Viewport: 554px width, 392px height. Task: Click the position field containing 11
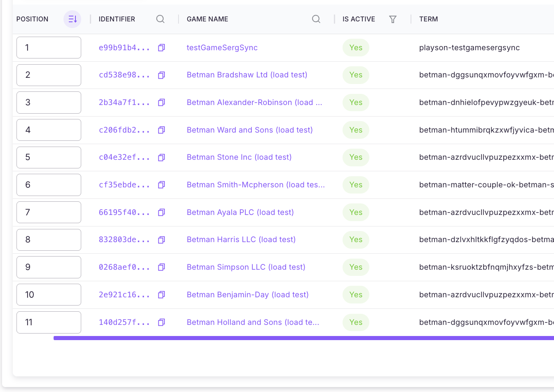[49, 322]
